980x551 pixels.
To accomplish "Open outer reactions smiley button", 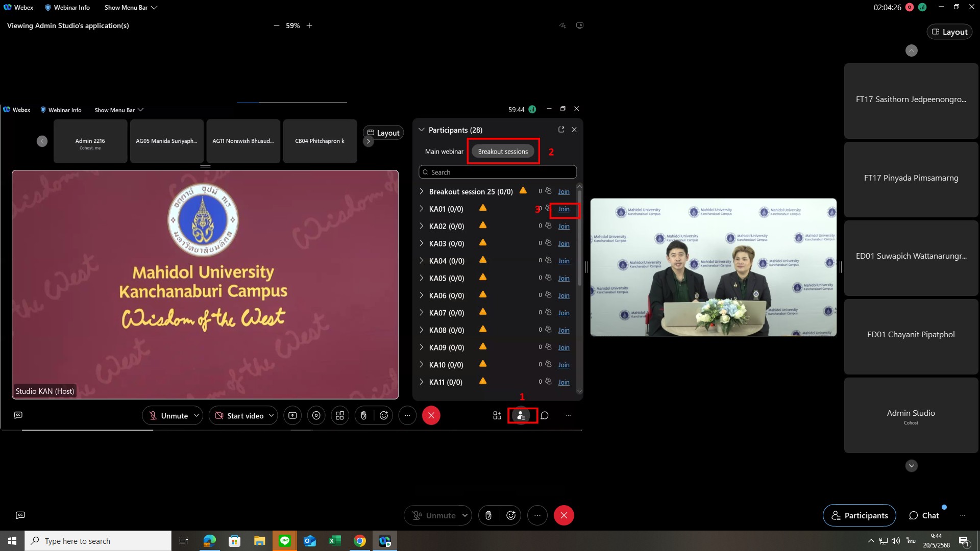I will pos(511,515).
